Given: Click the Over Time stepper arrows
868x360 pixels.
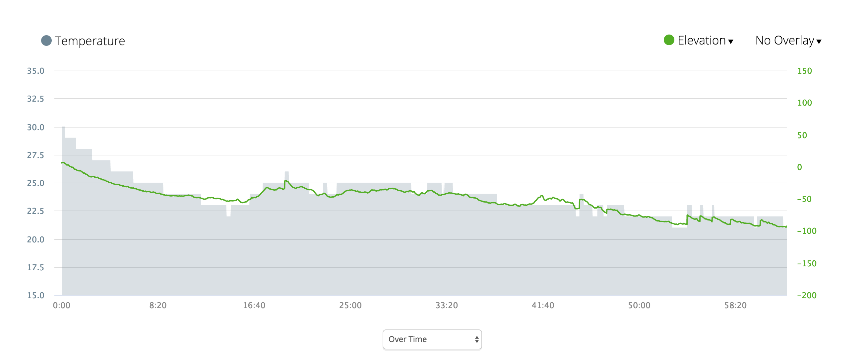Looking at the screenshot, I should click(x=477, y=339).
